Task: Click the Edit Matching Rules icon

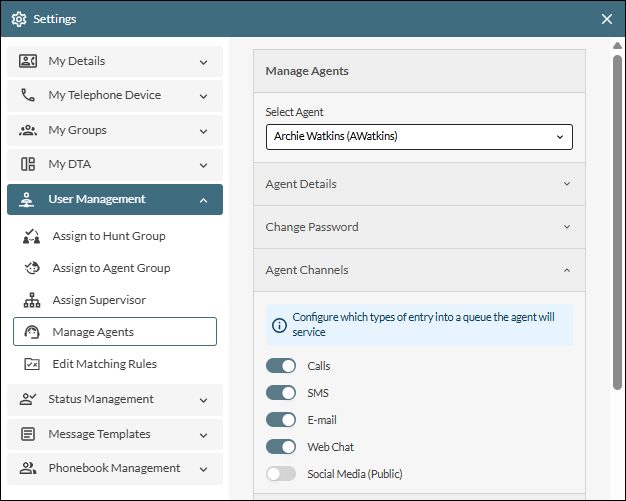Action: click(x=32, y=364)
